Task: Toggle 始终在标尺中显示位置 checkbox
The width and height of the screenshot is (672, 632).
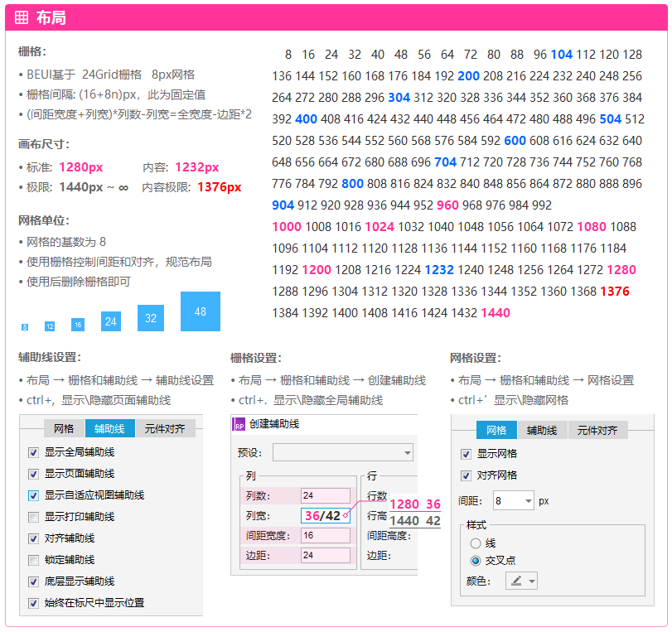Action: pyautogui.click(x=33, y=603)
